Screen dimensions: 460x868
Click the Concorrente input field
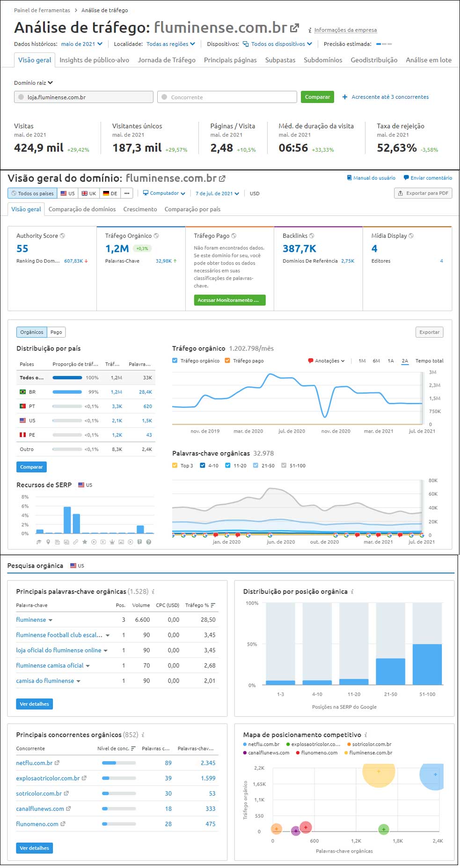click(x=227, y=97)
